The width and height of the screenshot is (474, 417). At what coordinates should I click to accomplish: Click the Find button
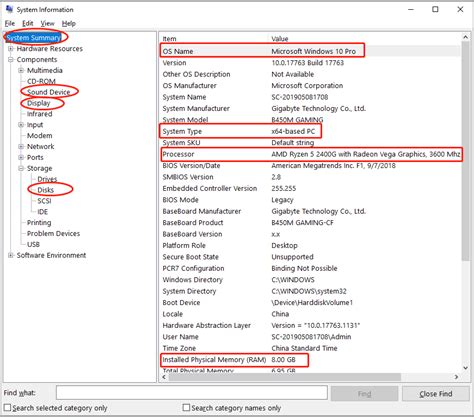click(364, 394)
